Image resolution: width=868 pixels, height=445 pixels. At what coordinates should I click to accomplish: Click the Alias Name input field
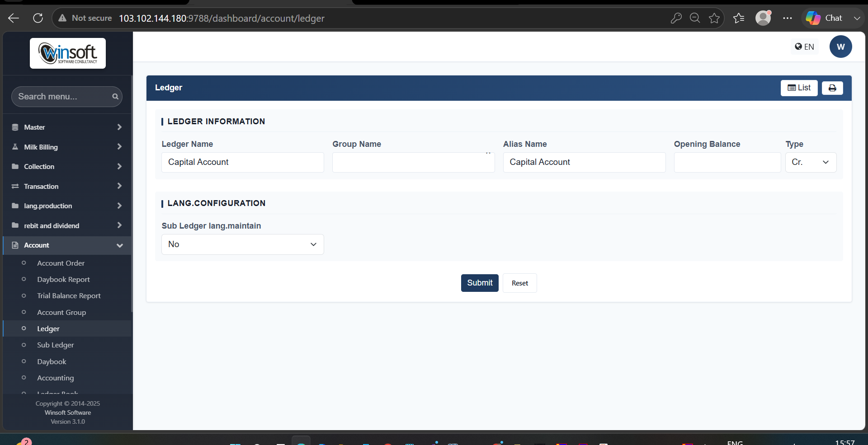tap(584, 162)
